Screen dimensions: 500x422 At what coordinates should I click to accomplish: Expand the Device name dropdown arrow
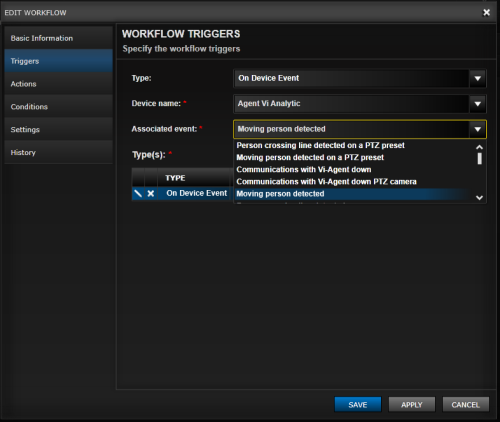tap(477, 104)
